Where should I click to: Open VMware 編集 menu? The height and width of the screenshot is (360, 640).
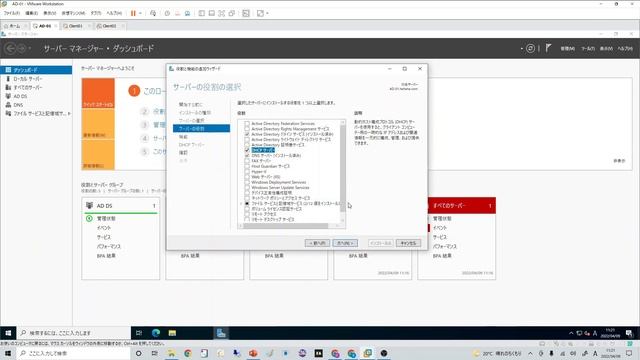pyautogui.click(x=31, y=13)
